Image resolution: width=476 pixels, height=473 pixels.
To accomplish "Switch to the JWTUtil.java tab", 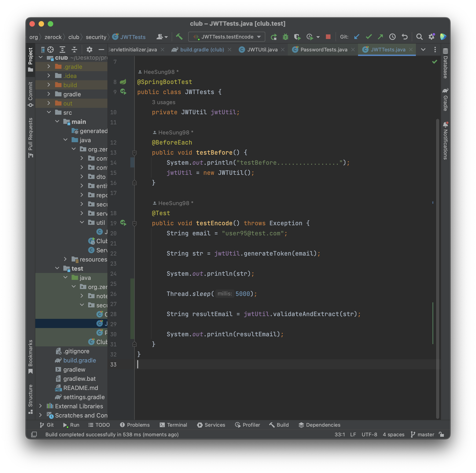I will point(262,50).
